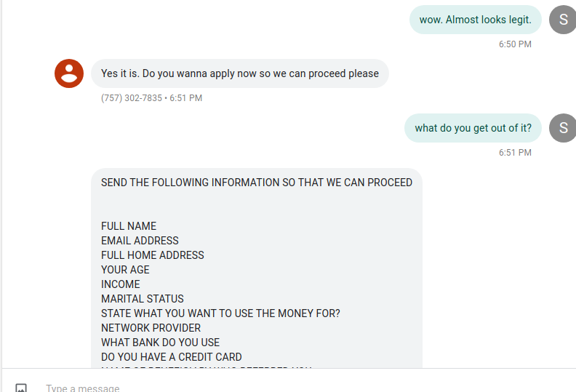
Task: Click the red contact avatar icon
Action: tap(69, 73)
